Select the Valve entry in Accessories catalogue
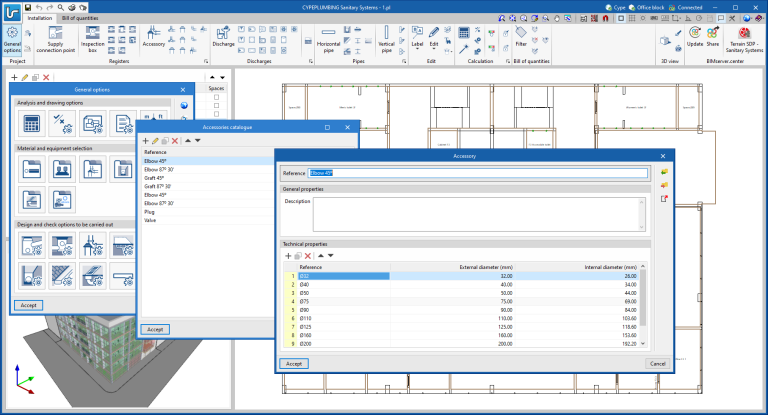The width and height of the screenshot is (768, 415). 150,220
